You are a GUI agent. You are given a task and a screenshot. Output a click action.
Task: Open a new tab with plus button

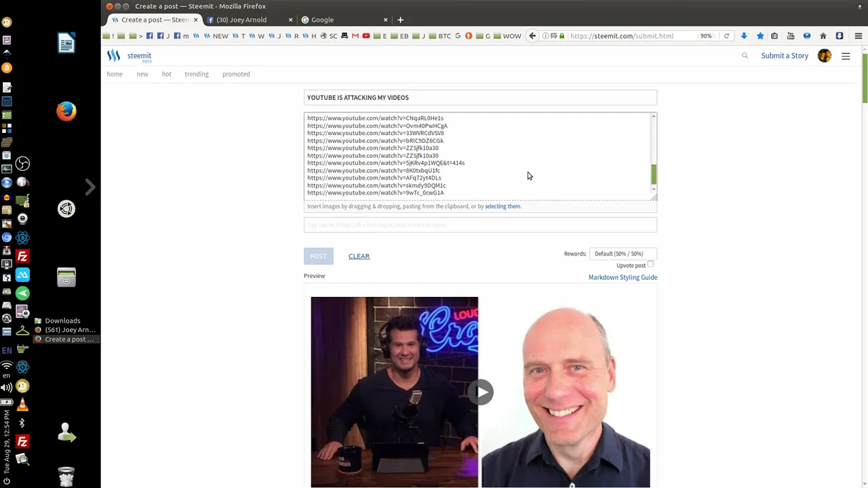point(400,20)
